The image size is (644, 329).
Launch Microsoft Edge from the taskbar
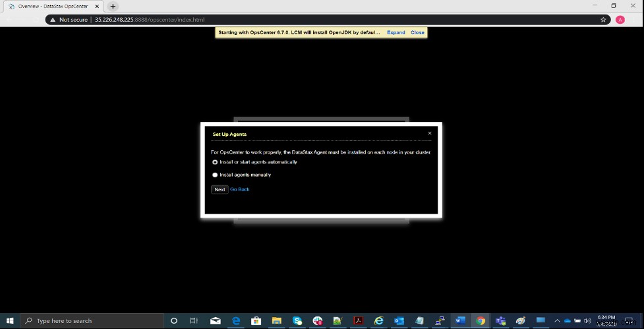click(236, 321)
